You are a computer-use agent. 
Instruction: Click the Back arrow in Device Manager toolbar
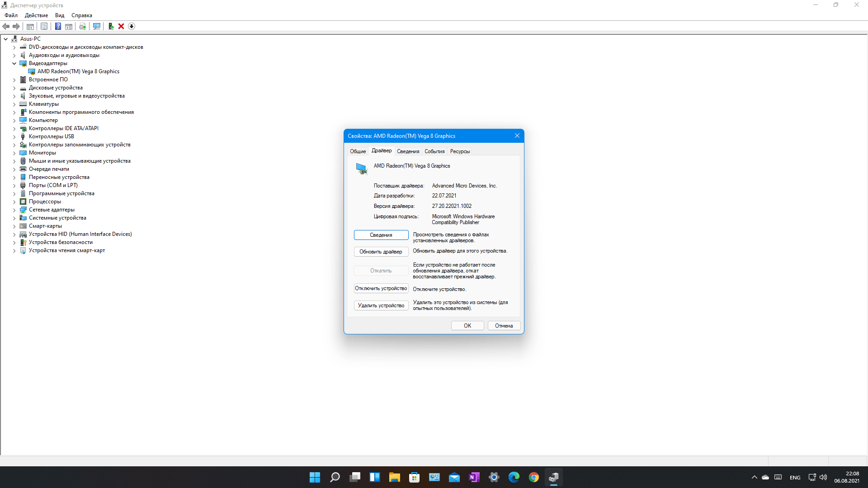point(6,26)
